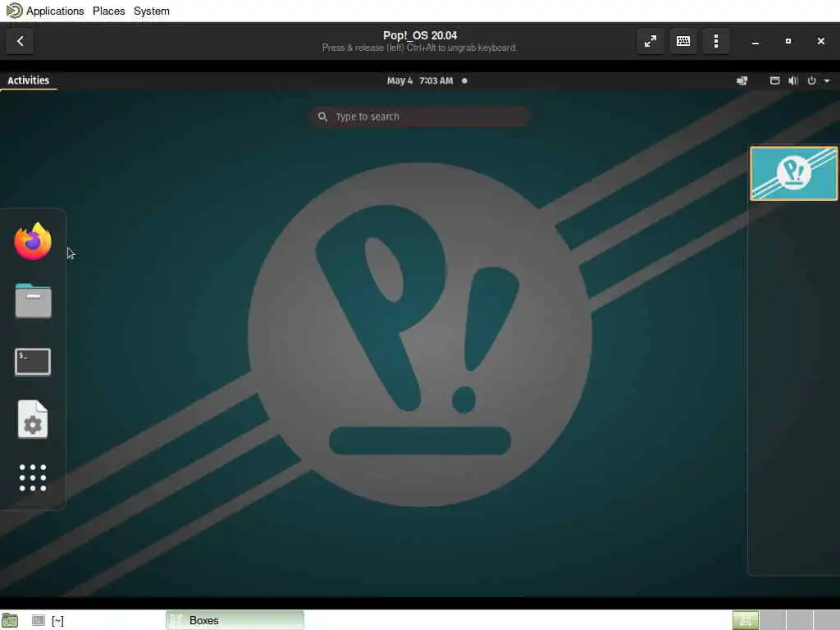Maximize the Boxes window

[x=788, y=41]
